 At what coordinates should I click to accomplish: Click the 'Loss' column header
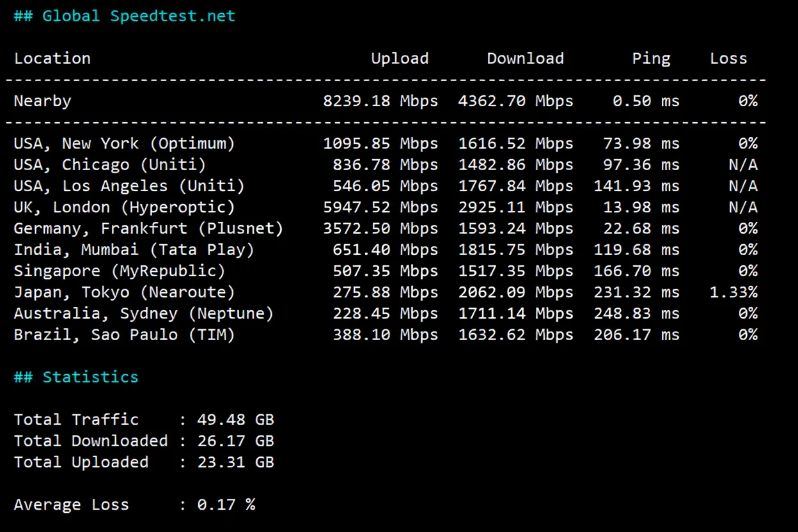click(x=728, y=58)
